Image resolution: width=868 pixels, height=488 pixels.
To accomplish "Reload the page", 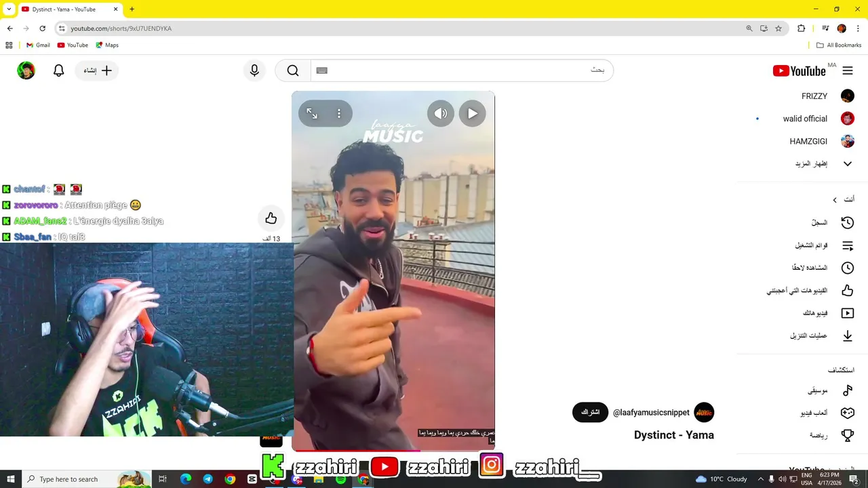I will coord(42,28).
